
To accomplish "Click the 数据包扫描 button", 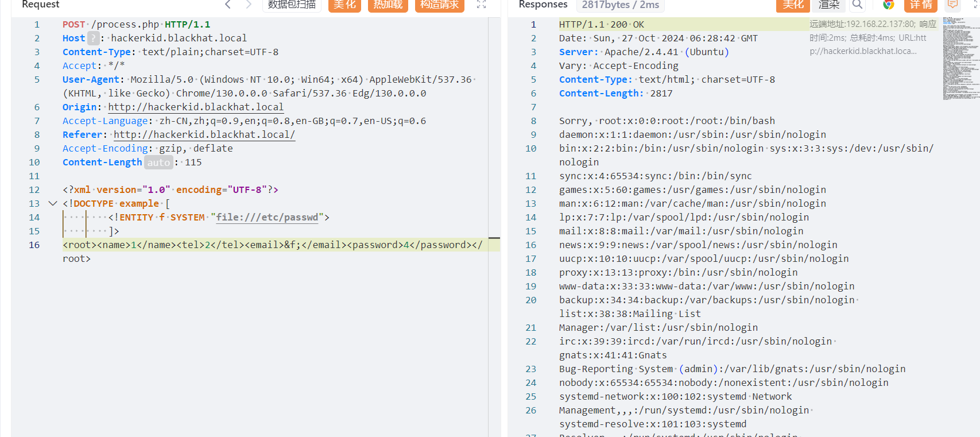I will [x=292, y=5].
